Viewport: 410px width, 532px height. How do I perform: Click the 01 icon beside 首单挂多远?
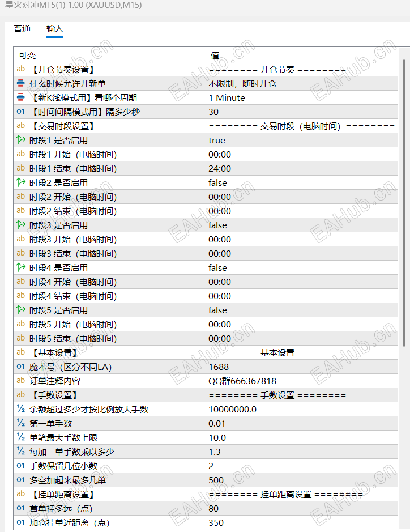pos(21,508)
